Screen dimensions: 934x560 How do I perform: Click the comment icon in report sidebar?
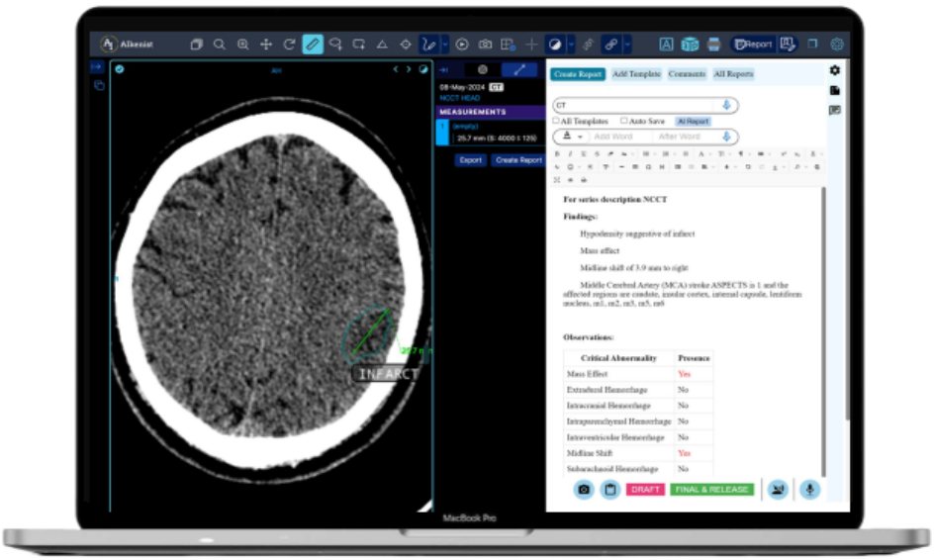pyautogui.click(x=835, y=110)
